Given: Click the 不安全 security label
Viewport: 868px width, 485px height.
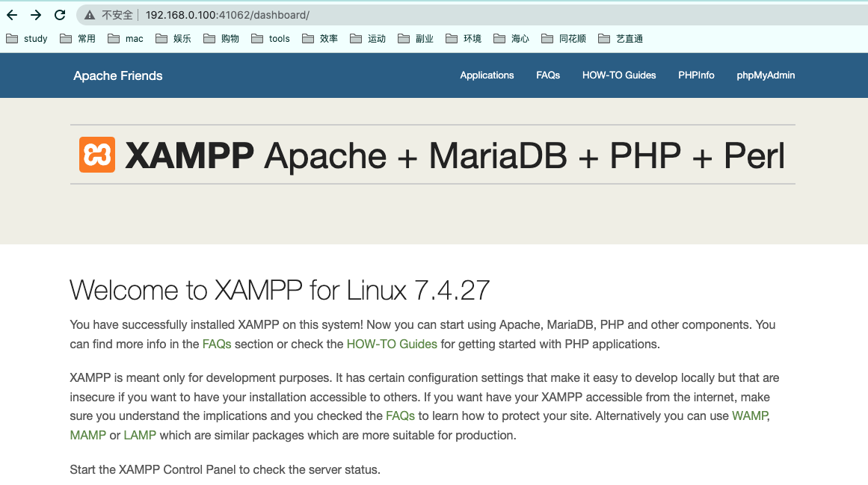Looking at the screenshot, I should [x=117, y=15].
